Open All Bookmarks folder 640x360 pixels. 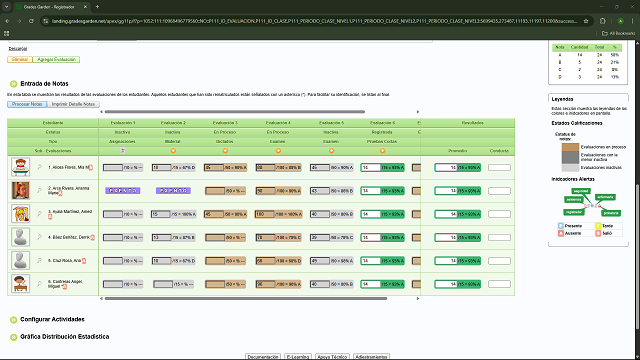coord(618,33)
